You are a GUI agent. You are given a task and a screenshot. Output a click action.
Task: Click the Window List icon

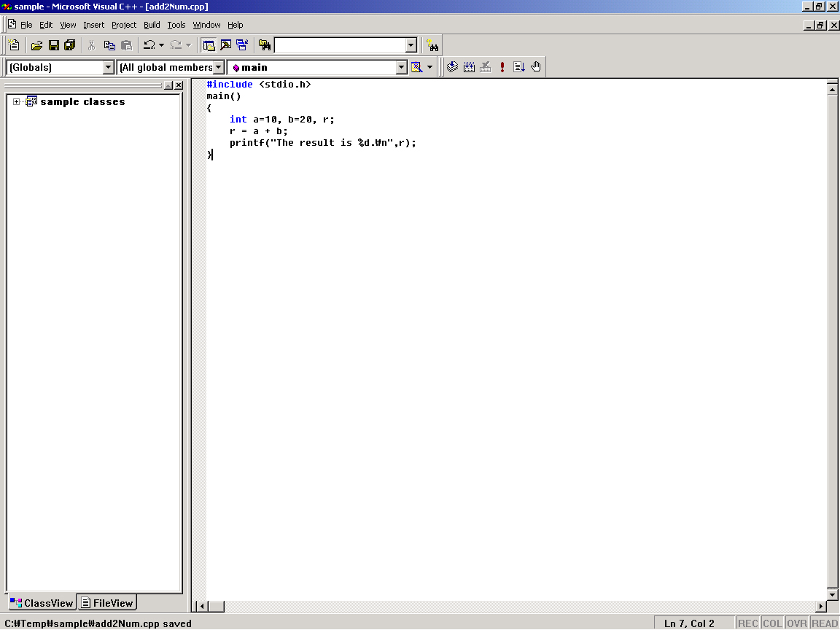tap(242, 45)
